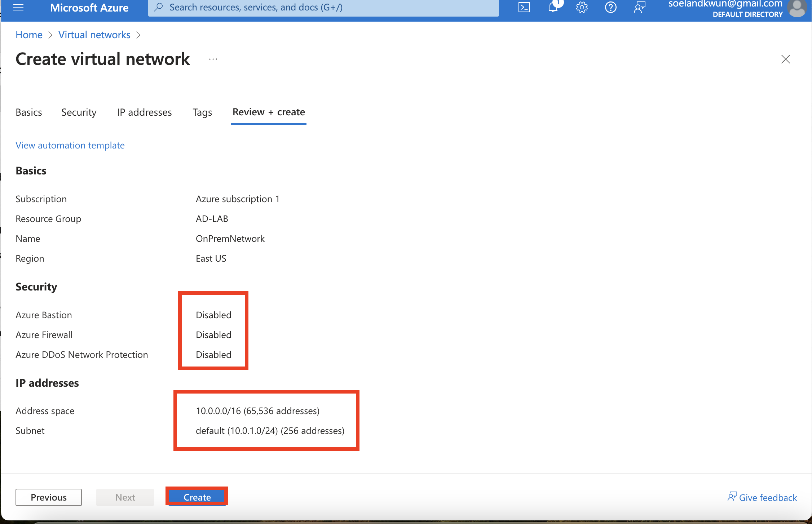Click the Give feedback link
812x524 pixels.
point(762,497)
